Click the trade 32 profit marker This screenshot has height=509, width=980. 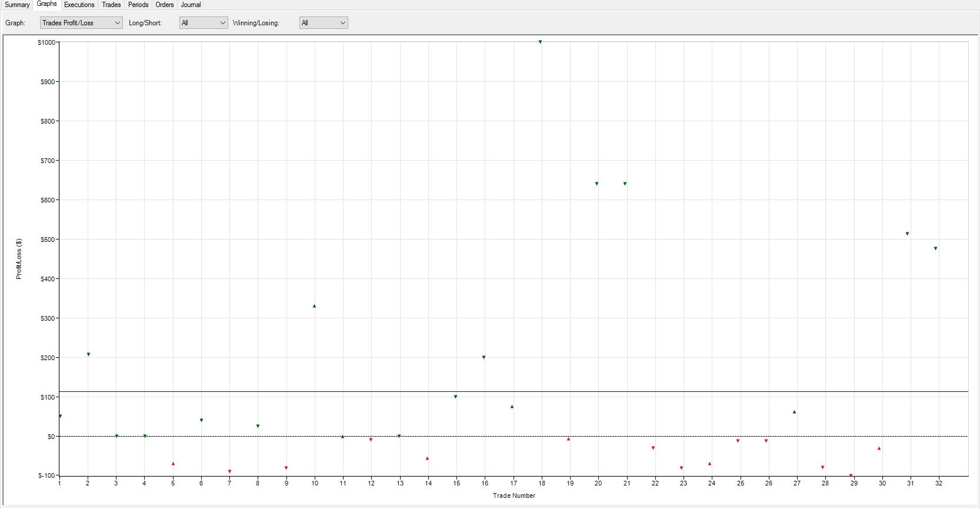936,248
